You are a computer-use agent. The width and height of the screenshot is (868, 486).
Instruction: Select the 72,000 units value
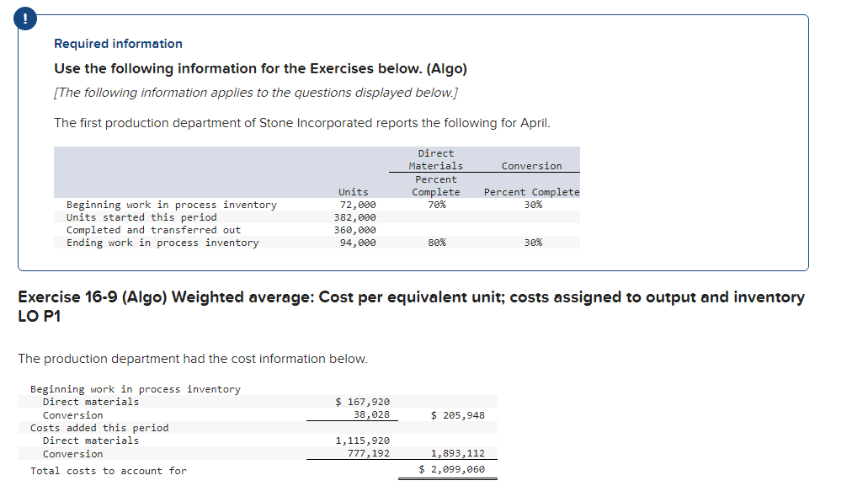point(356,204)
